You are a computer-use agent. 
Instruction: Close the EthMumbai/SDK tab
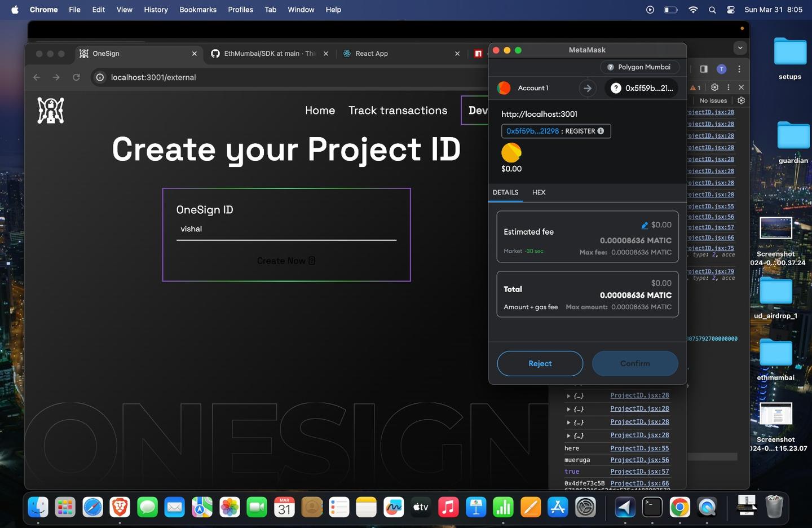(326, 54)
